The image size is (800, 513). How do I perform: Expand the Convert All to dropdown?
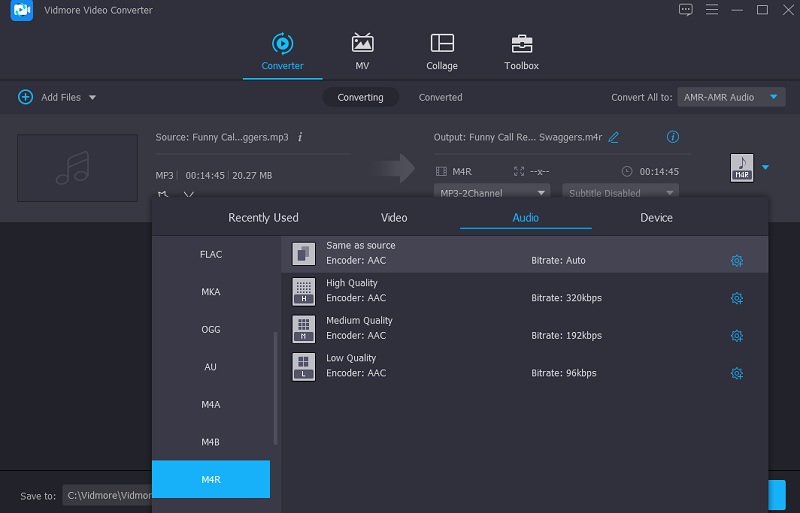[731, 97]
